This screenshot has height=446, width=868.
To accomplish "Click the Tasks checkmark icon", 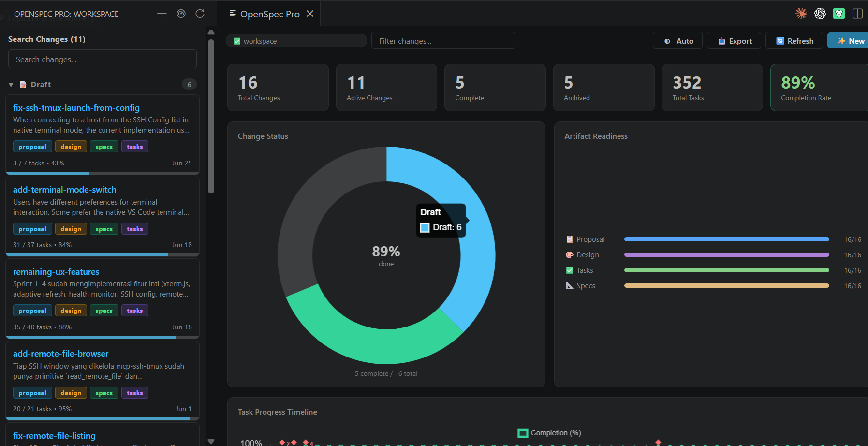I will click(570, 270).
